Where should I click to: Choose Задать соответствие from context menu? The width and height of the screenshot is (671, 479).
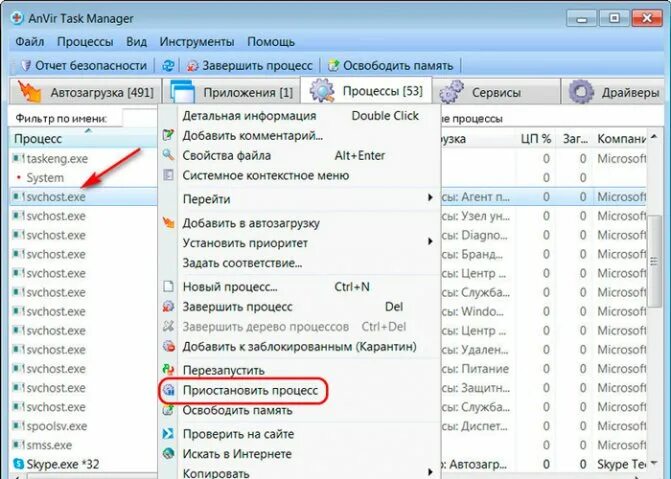click(300, 263)
